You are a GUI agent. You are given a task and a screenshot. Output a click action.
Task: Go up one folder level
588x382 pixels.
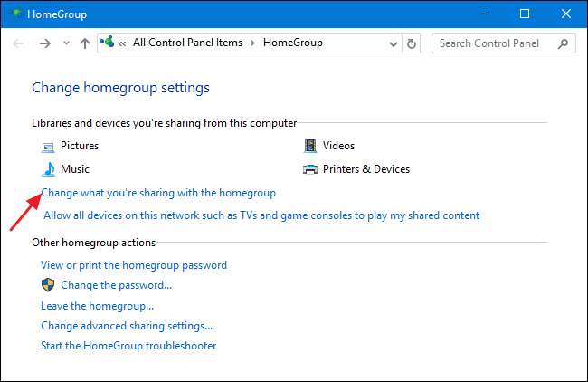click(x=85, y=43)
